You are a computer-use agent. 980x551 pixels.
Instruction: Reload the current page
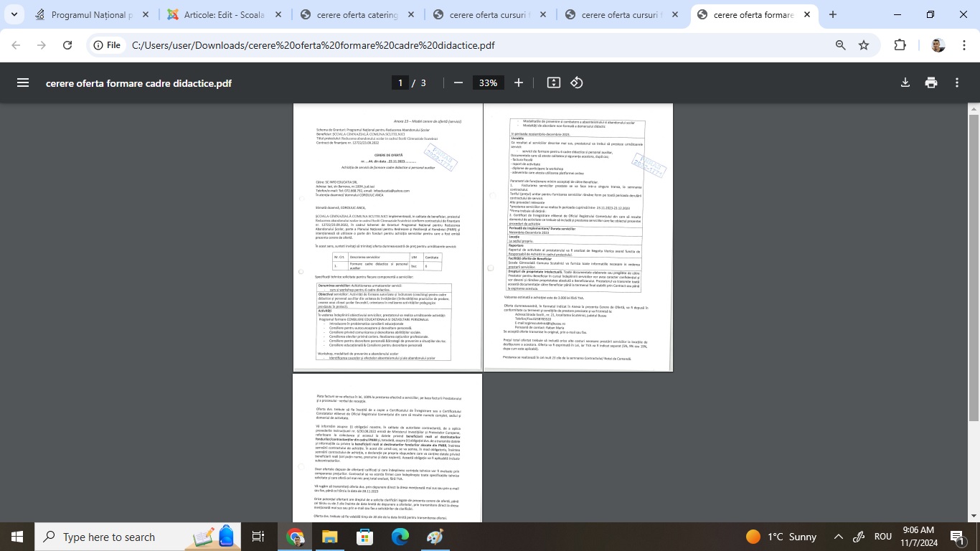(x=67, y=45)
